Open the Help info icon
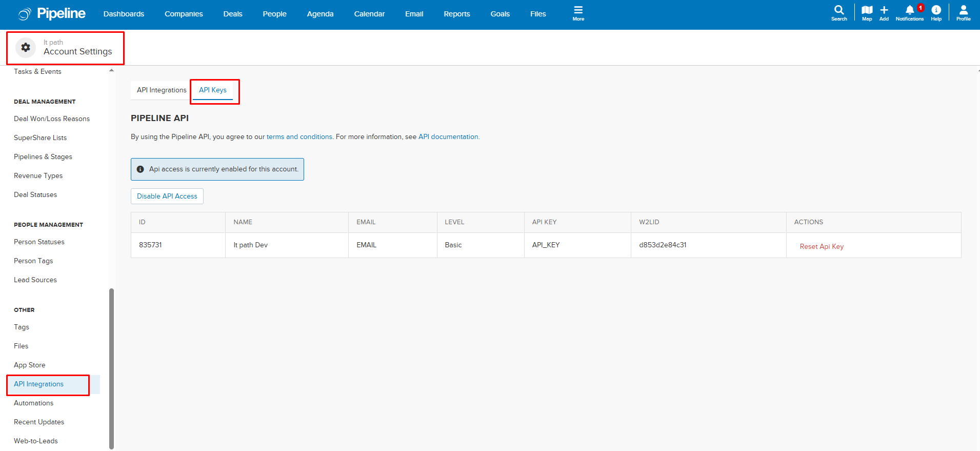The height and width of the screenshot is (451, 980). [936, 10]
